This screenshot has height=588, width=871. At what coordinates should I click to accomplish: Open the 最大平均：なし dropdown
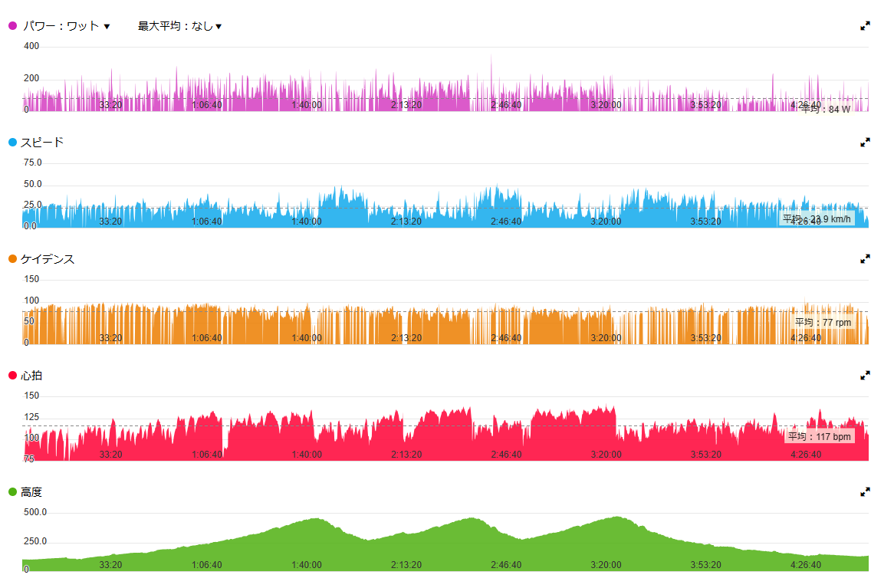coord(179,26)
